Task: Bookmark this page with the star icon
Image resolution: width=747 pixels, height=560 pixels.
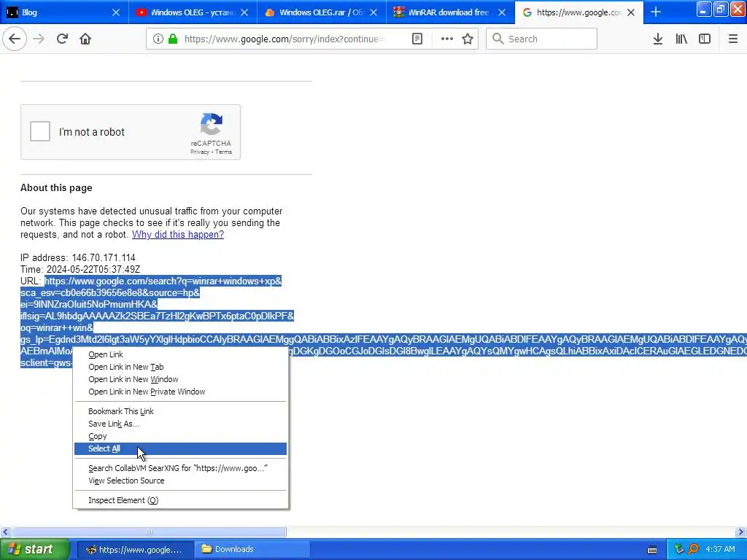Action: [x=468, y=39]
